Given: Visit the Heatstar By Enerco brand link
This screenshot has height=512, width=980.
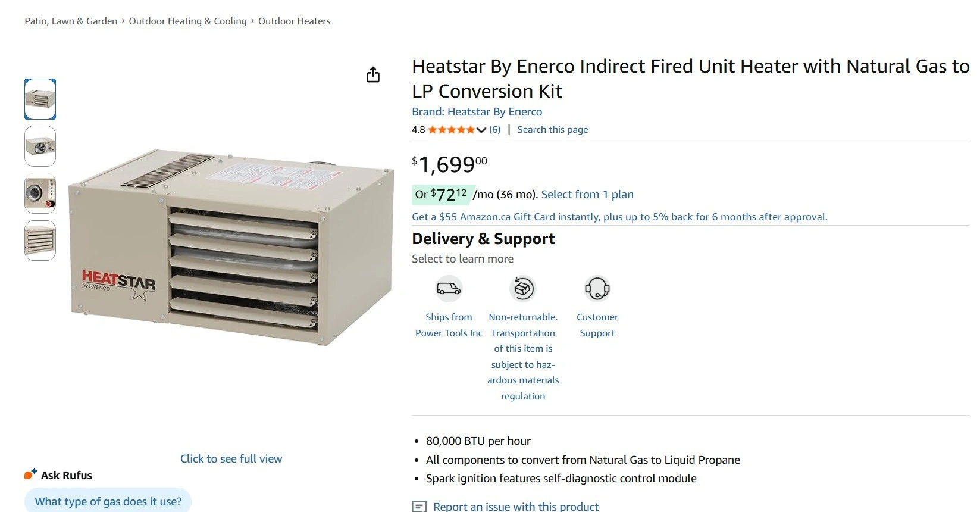Looking at the screenshot, I should pyautogui.click(x=477, y=112).
